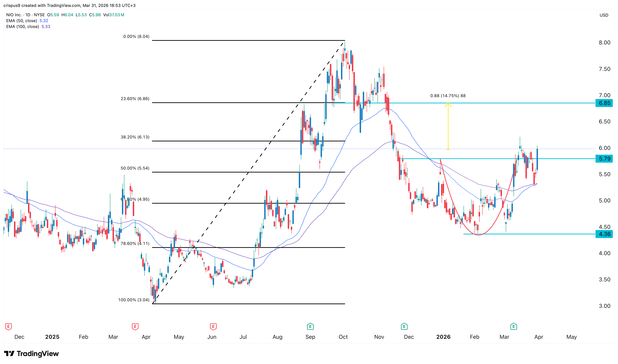This screenshot has width=618, height=364.
Task: Click the red earnings marker near Apr 2025
Action: pyautogui.click(x=135, y=326)
